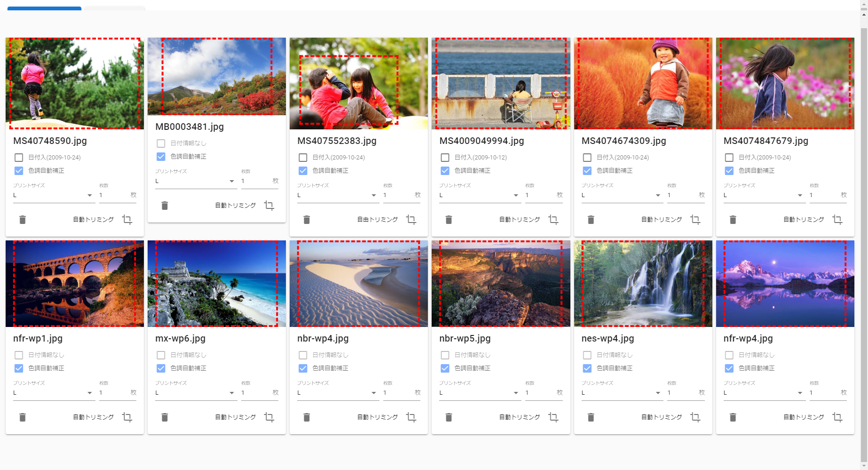Select the blue active tab at top
Screen dimensions: 868x470
pos(44,8)
